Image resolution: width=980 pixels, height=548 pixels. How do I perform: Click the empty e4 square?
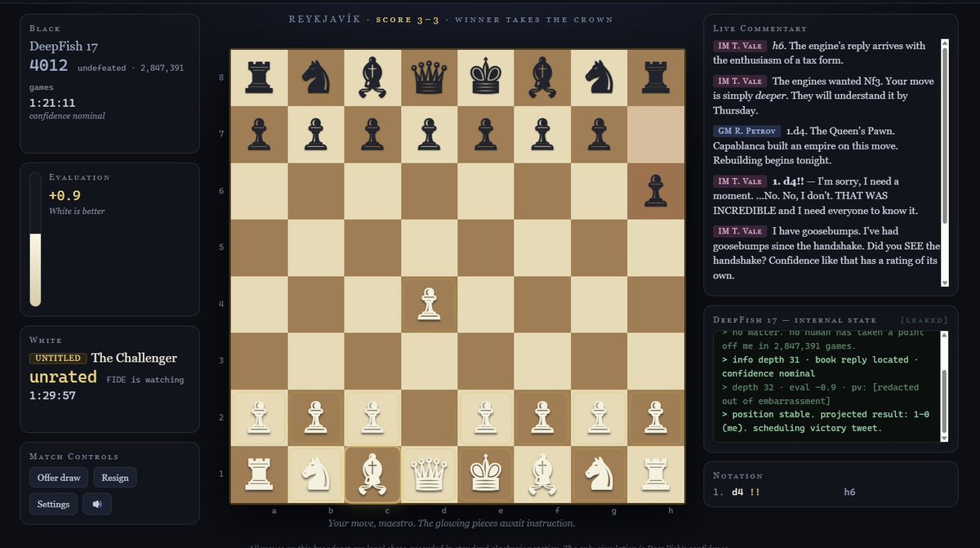click(x=485, y=305)
